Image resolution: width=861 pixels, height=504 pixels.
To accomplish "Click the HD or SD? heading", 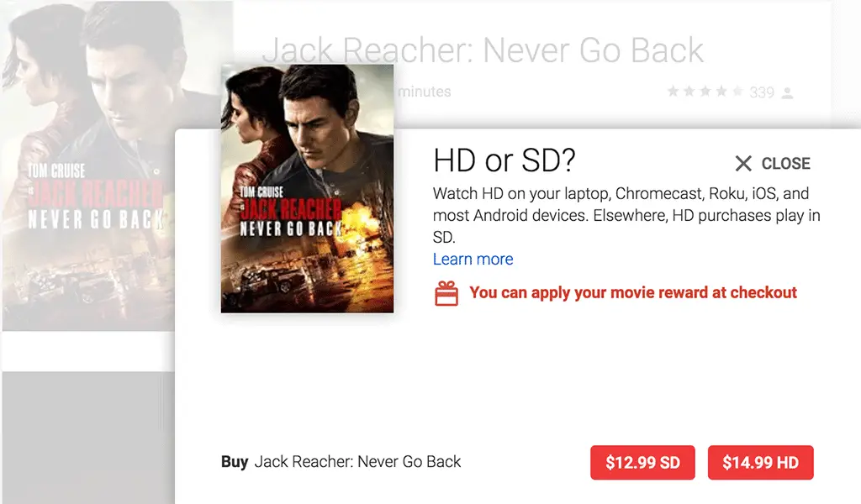I will (x=504, y=160).
